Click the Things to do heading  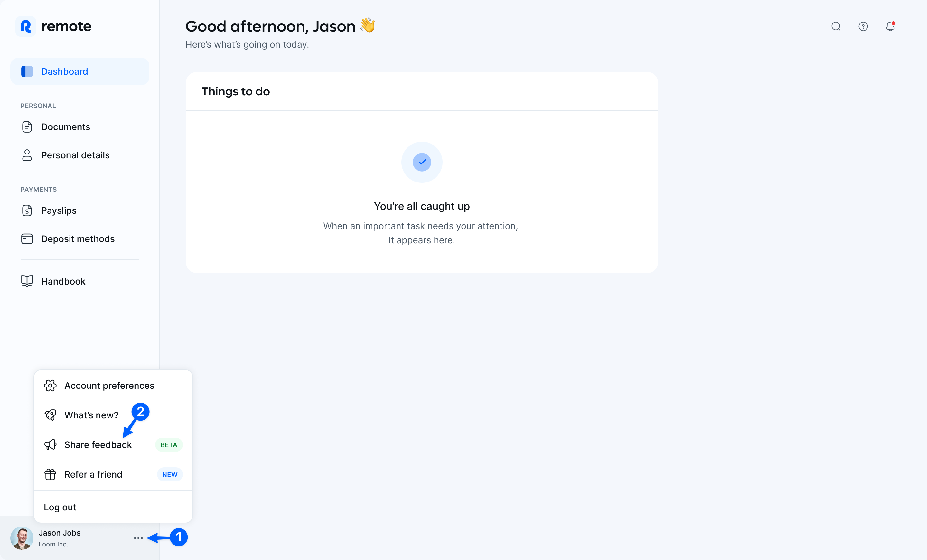236,91
